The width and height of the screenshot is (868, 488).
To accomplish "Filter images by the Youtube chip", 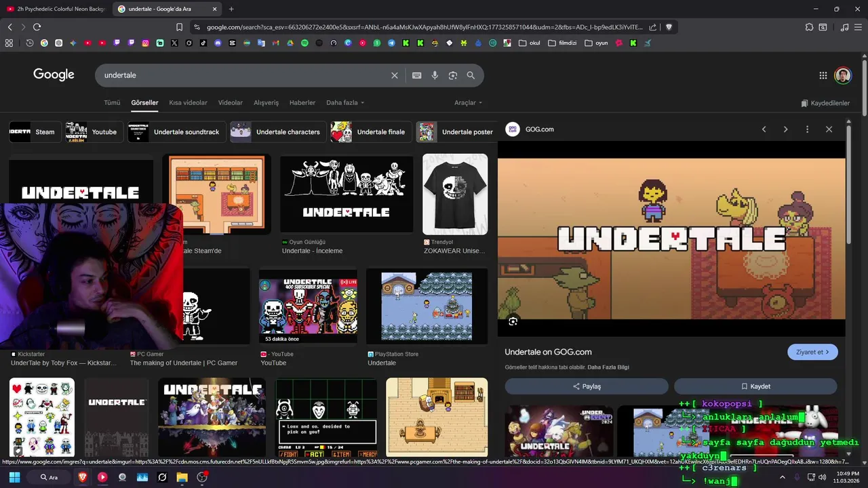I will tap(94, 132).
